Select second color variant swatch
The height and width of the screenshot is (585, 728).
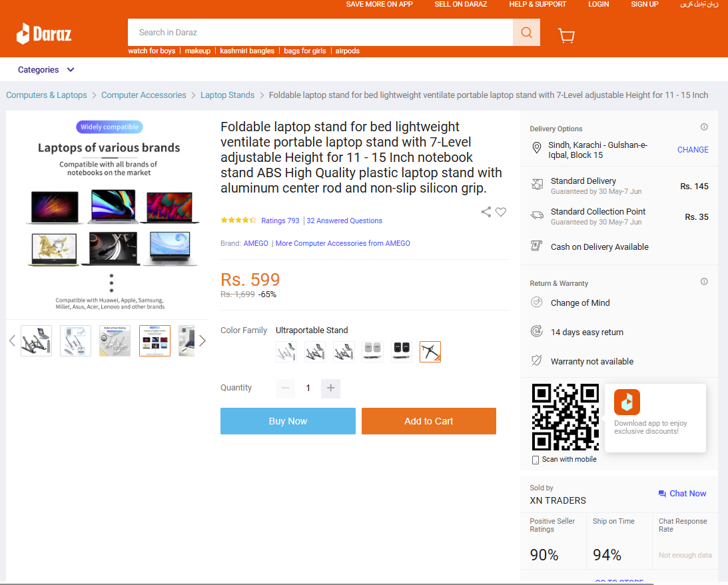[315, 351]
